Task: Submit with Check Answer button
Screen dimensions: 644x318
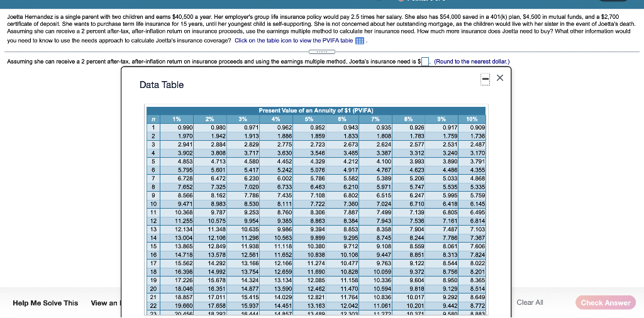Action: click(606, 302)
